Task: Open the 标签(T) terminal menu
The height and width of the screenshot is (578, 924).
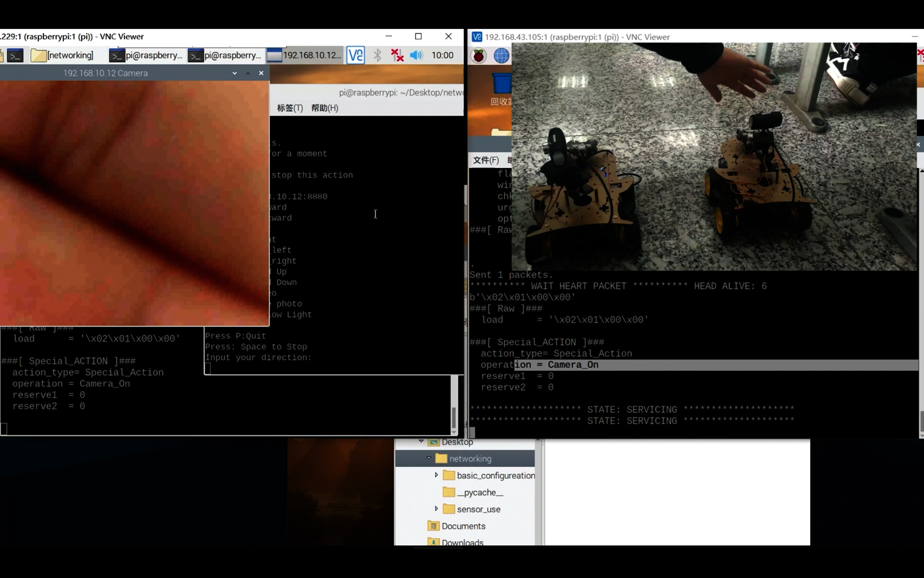Action: coord(290,108)
